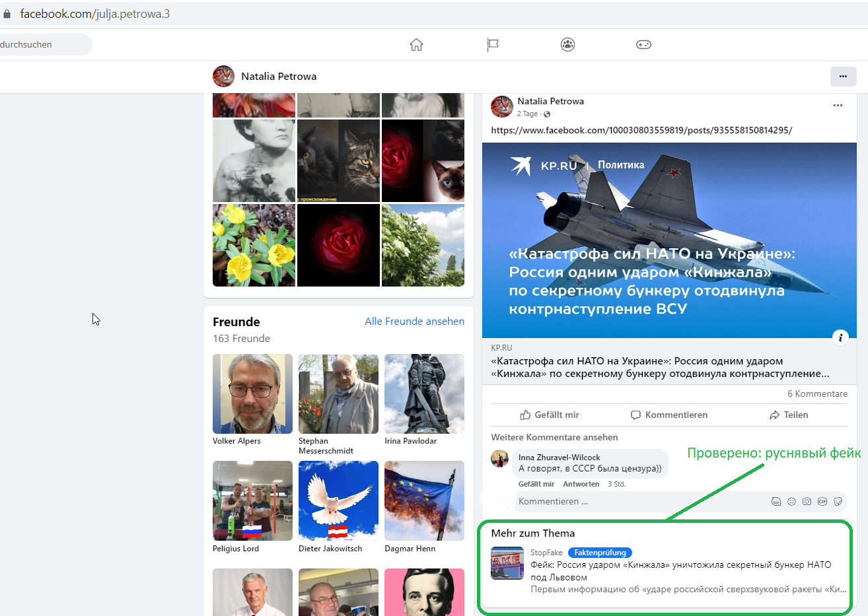The width and height of the screenshot is (868, 616).
Task: Click Antworten reply under comment
Action: (x=581, y=484)
